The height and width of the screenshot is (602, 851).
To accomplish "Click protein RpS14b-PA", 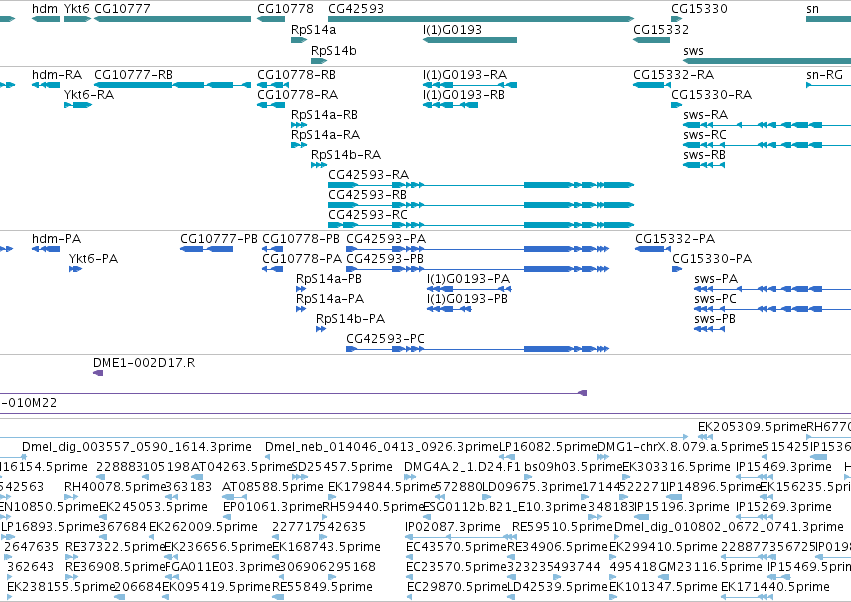I will (x=351, y=319).
